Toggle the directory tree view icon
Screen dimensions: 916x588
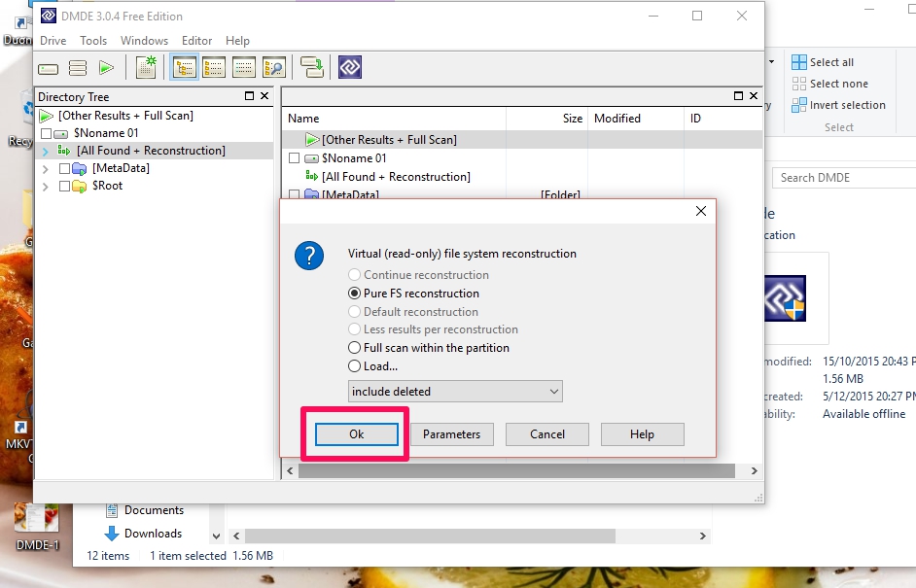(184, 67)
